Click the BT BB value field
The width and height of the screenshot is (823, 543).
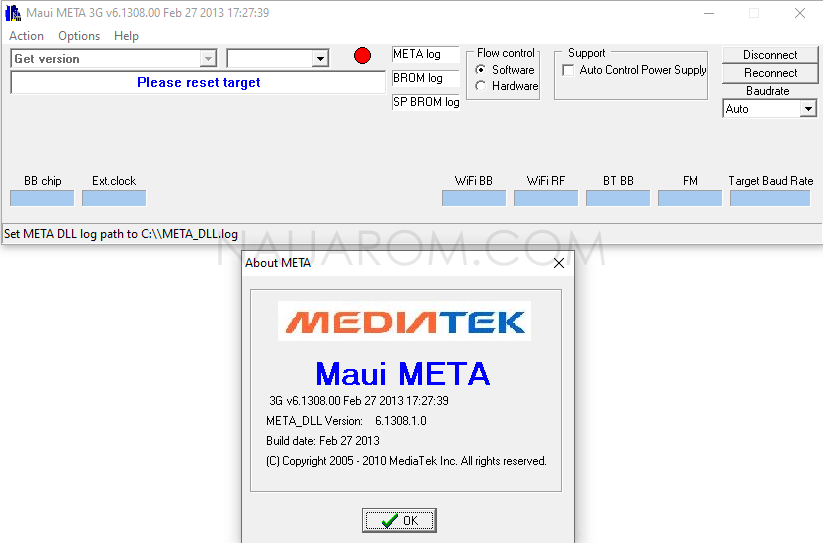[x=618, y=198]
